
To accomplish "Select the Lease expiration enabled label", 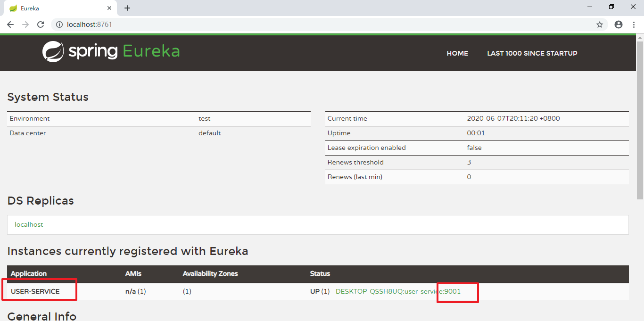I will (x=367, y=148).
